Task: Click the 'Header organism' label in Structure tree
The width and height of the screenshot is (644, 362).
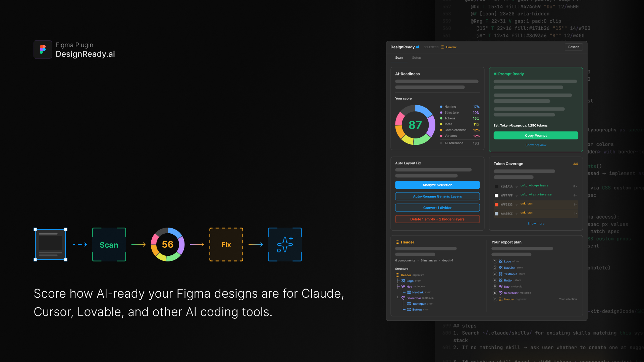Action: tap(412, 275)
